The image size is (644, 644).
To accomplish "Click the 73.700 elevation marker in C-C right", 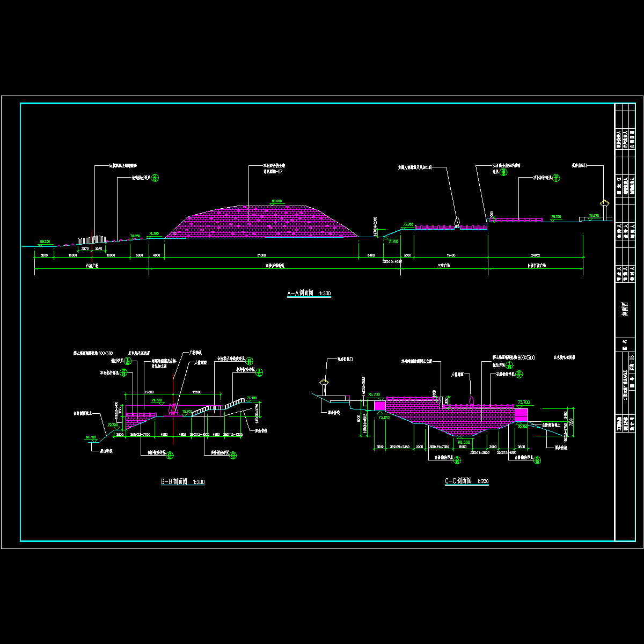I will coord(523,402).
